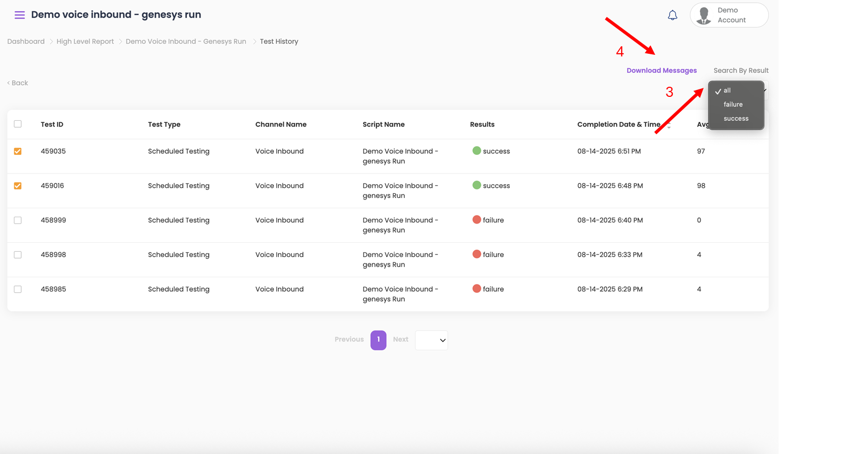Click green success status dot for test 459016
Screen dimensions: 868x454
(477, 185)
